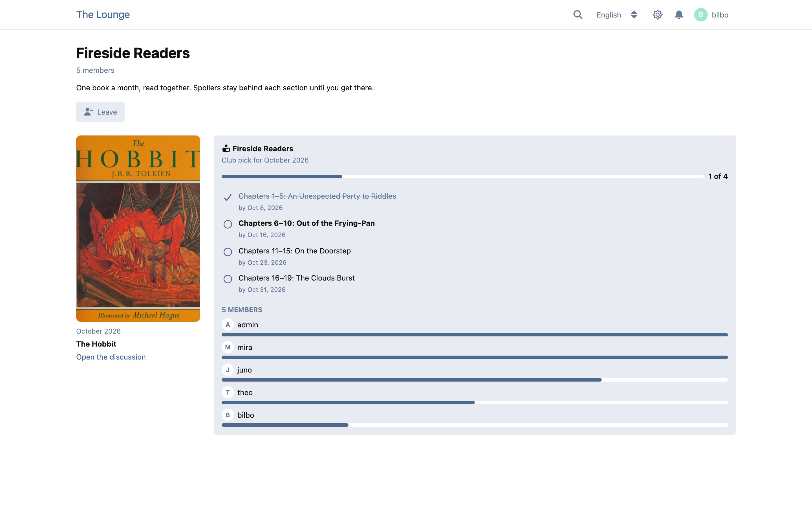Click the bilbo member avatar in list

(x=228, y=415)
